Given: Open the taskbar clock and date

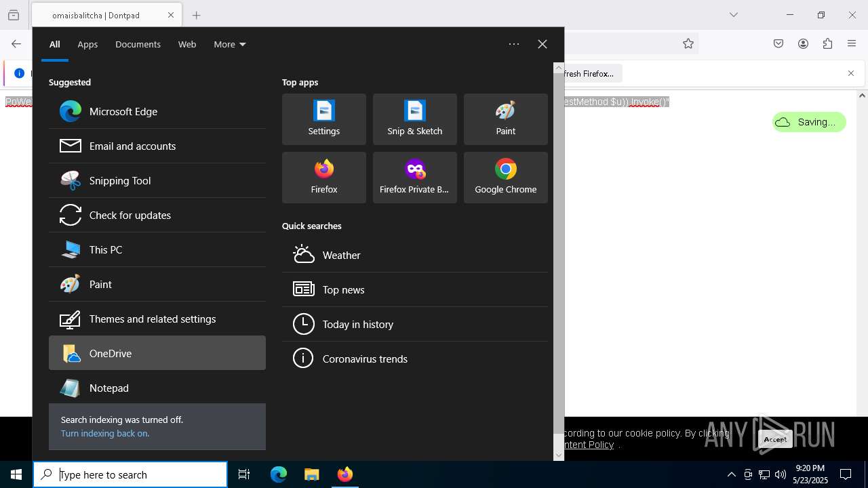Looking at the screenshot, I should pyautogui.click(x=810, y=474).
